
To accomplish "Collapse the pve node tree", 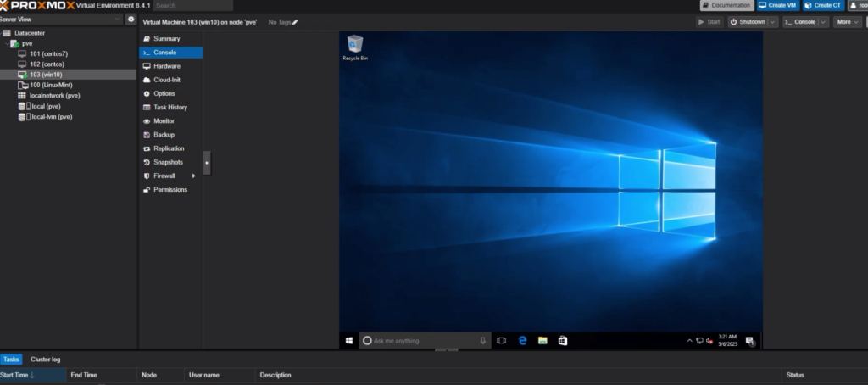I will pos(7,43).
